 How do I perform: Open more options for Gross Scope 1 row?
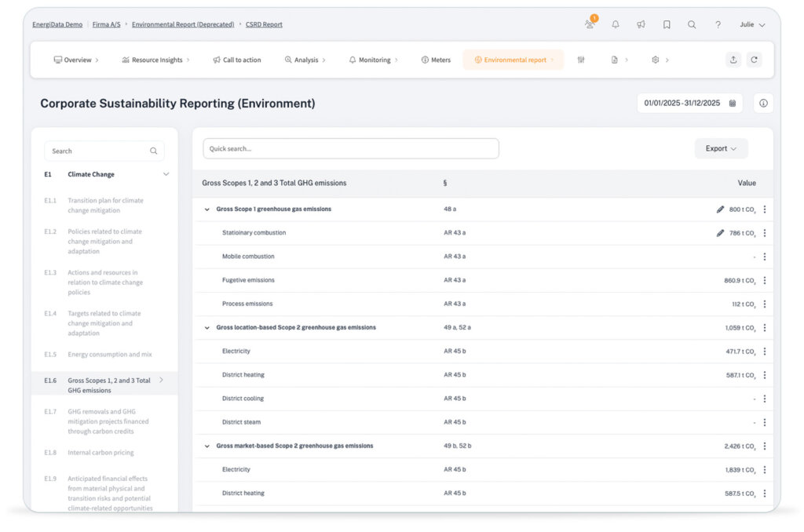pyautogui.click(x=765, y=209)
